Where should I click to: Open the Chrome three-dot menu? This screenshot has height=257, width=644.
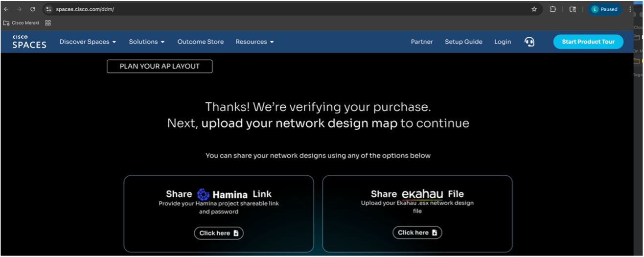[630, 9]
